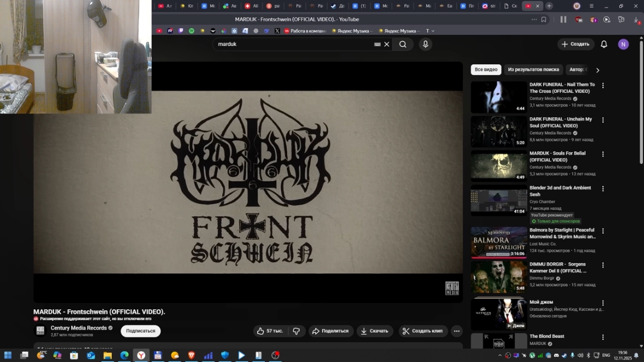Open a new browser tab
644x362 pixels.
coord(549,6)
